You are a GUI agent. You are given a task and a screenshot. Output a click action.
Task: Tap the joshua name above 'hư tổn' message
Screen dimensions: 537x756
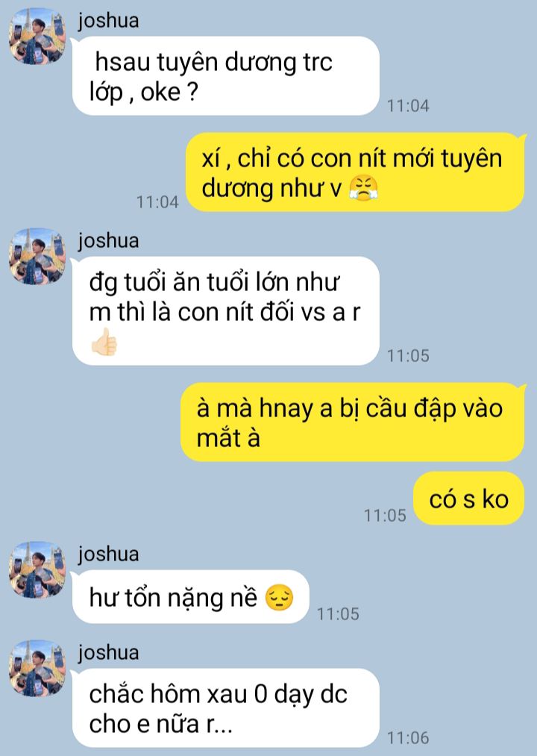[x=108, y=554]
